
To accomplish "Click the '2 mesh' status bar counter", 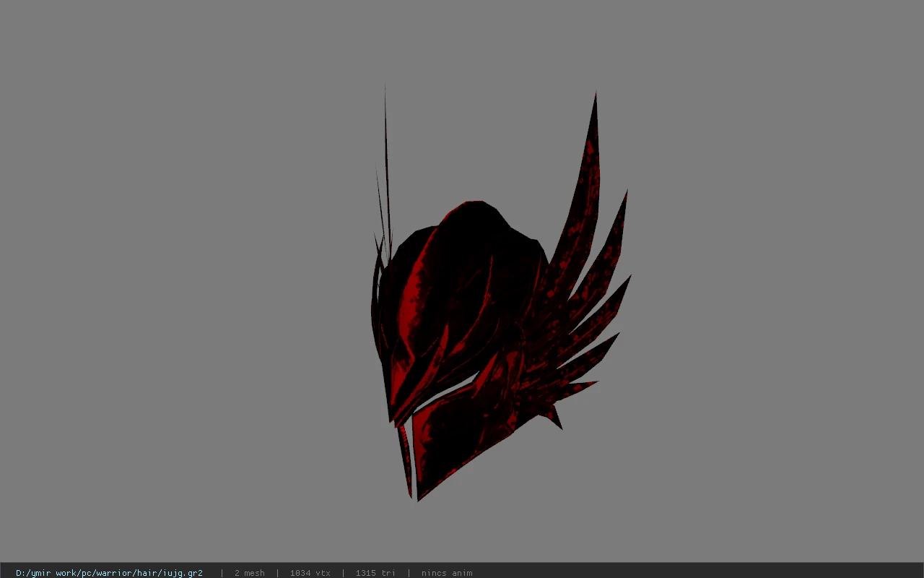I will coord(250,573).
